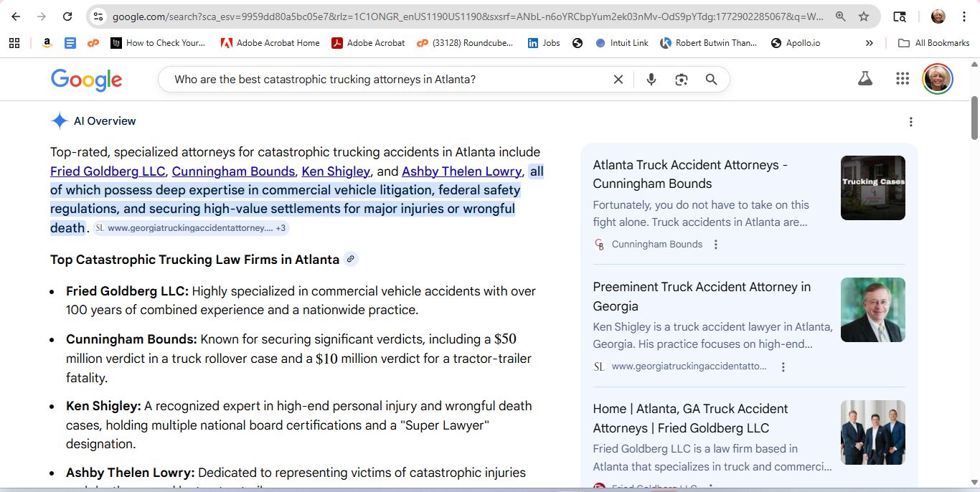Reload the page with refresh icon
This screenshot has width=980, height=492.
(x=67, y=16)
